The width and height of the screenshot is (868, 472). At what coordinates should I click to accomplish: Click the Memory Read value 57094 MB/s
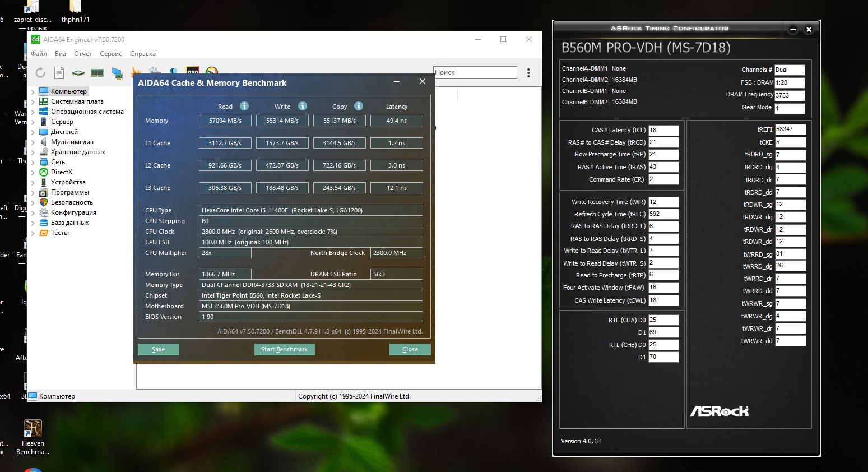click(225, 121)
